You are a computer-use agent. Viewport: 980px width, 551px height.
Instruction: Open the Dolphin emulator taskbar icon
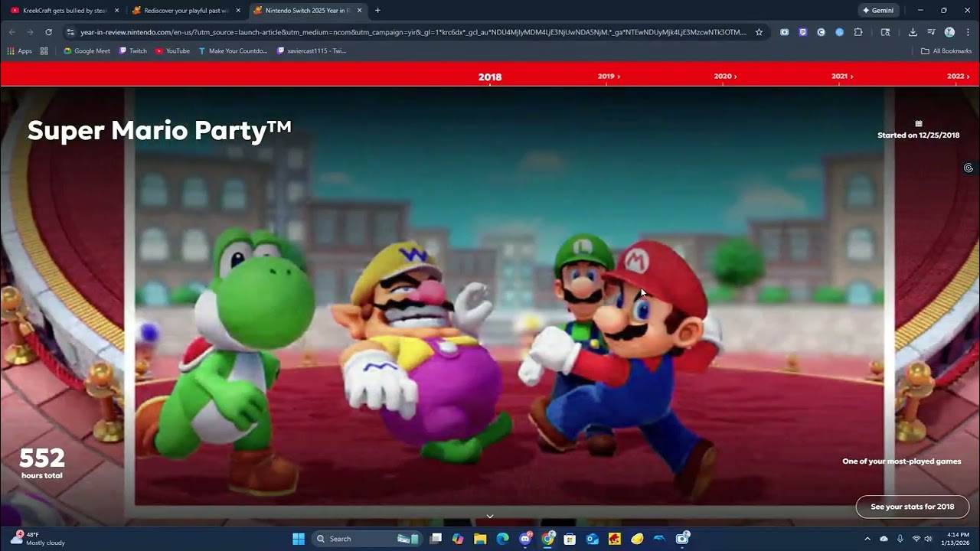pyautogui.click(x=659, y=539)
